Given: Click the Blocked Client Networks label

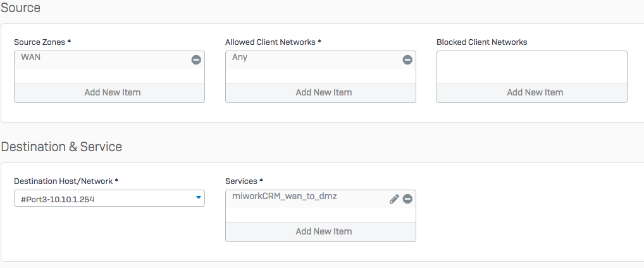Looking at the screenshot, I should (482, 42).
